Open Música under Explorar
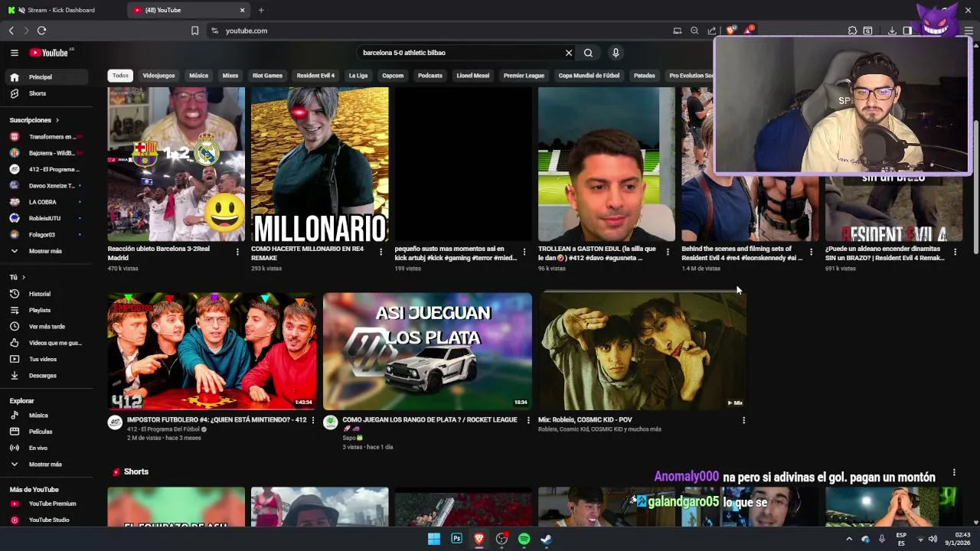 click(x=38, y=416)
